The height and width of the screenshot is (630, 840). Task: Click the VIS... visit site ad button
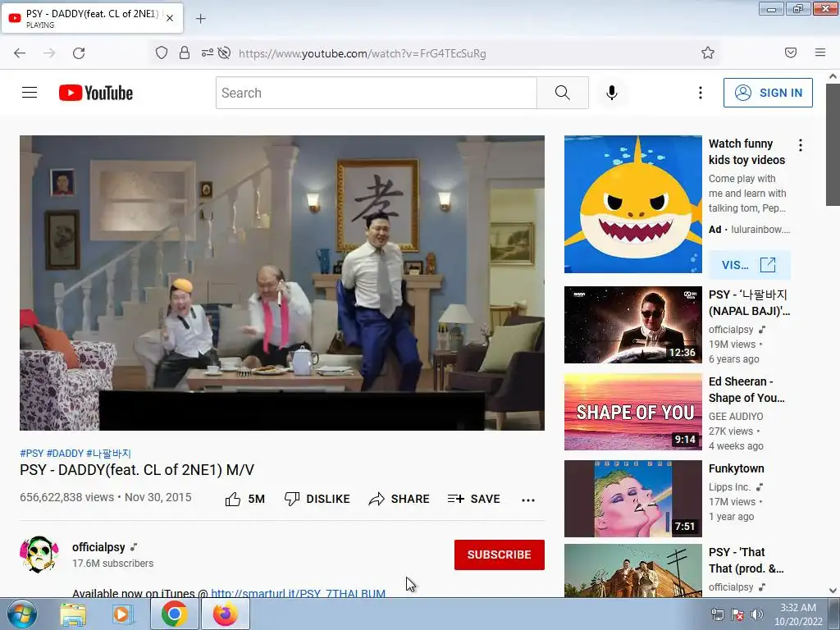click(750, 265)
